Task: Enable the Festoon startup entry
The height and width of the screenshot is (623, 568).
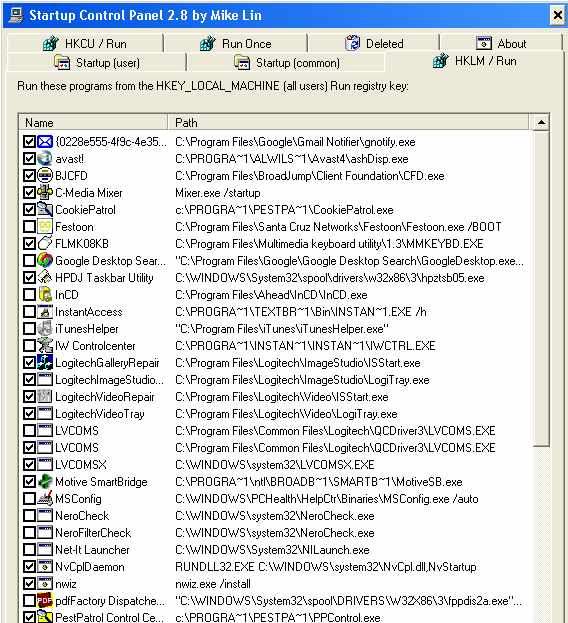Action: point(29,227)
